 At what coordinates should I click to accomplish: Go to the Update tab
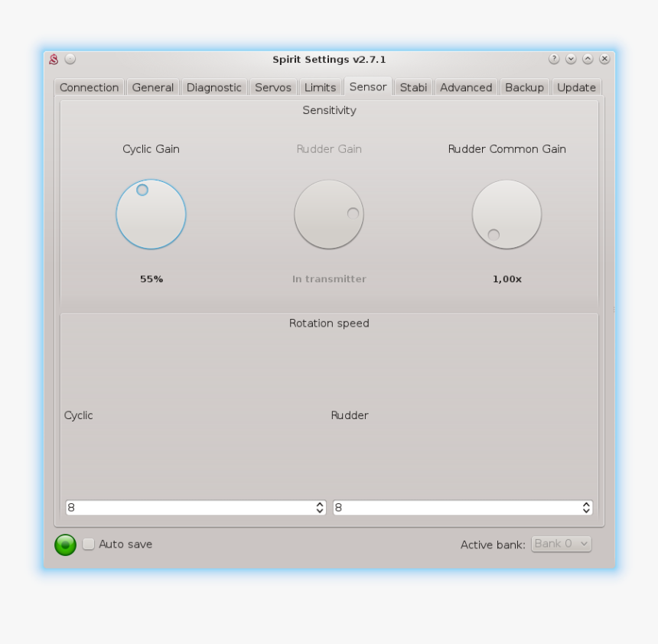[576, 87]
